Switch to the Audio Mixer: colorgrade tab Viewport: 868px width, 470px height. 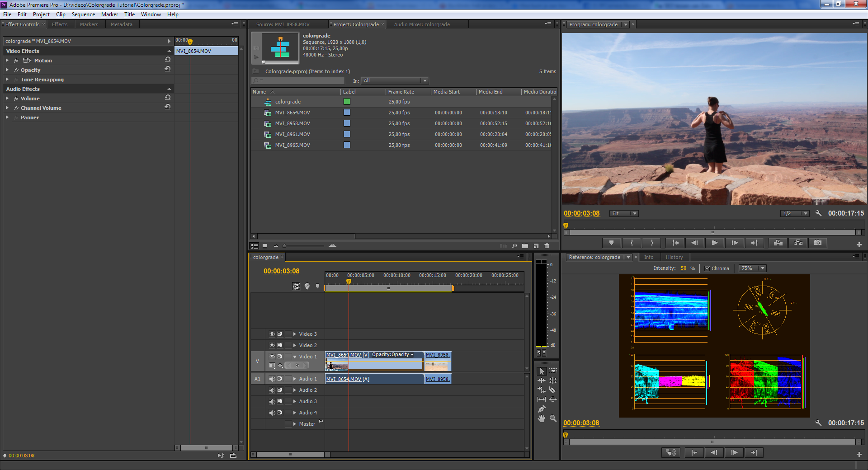pyautogui.click(x=422, y=24)
